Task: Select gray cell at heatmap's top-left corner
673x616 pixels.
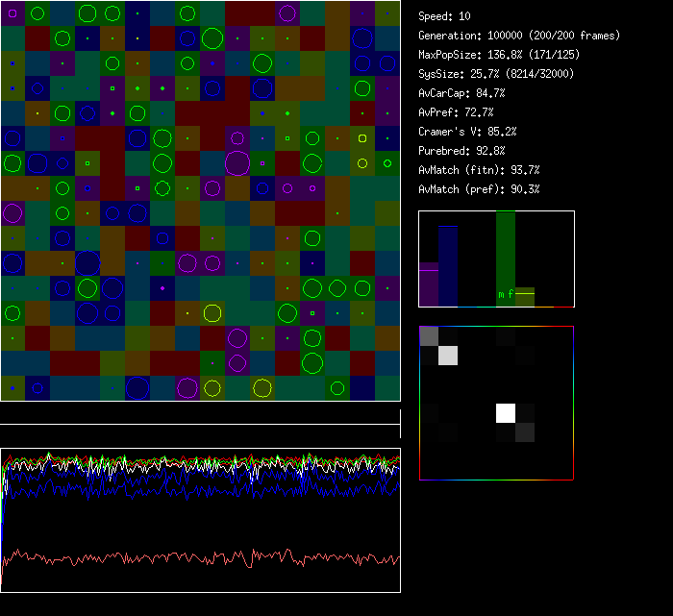Action: (x=429, y=335)
